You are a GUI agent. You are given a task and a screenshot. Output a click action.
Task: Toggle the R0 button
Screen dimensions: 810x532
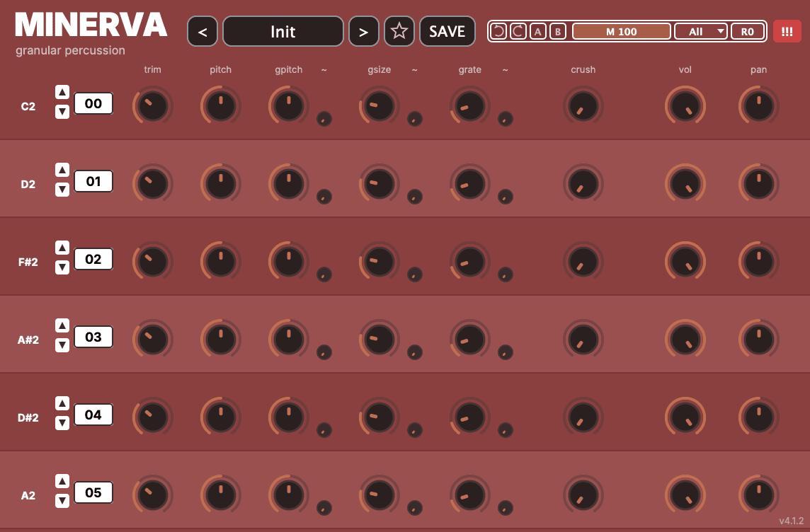[x=748, y=31]
